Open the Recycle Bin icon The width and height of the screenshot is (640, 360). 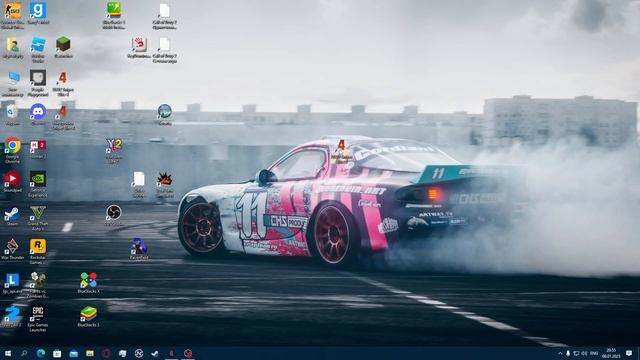13,111
